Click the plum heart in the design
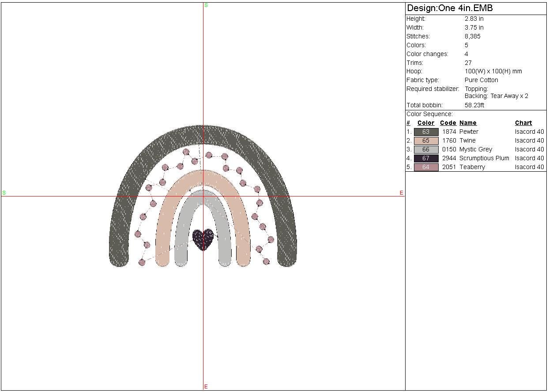 [x=203, y=239]
